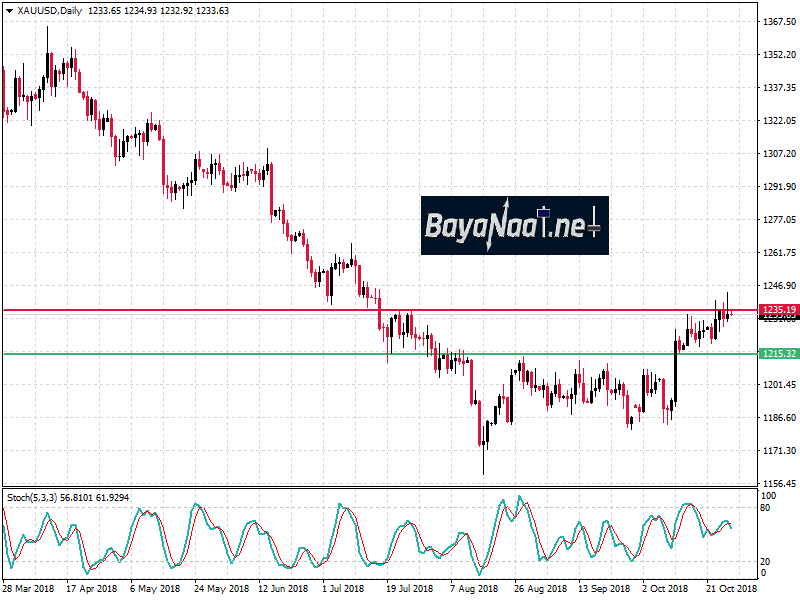Click the triangle arrow beside XAUUSD title
Screen dimensions: 800x600
point(9,9)
